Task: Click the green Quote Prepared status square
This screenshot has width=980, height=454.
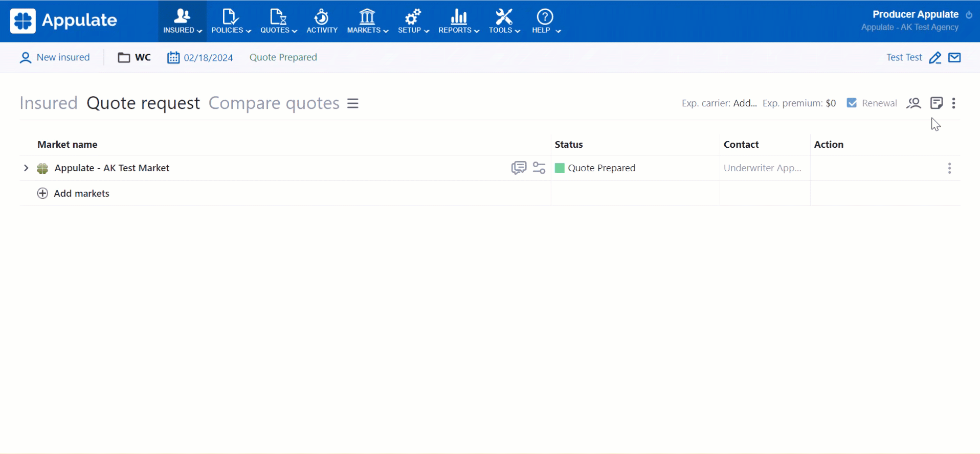Action: (x=560, y=168)
